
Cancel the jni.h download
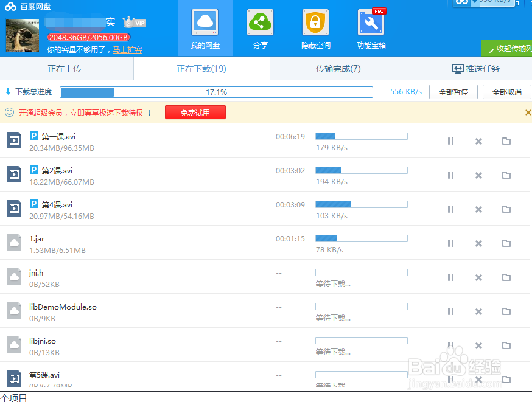pyautogui.click(x=478, y=277)
